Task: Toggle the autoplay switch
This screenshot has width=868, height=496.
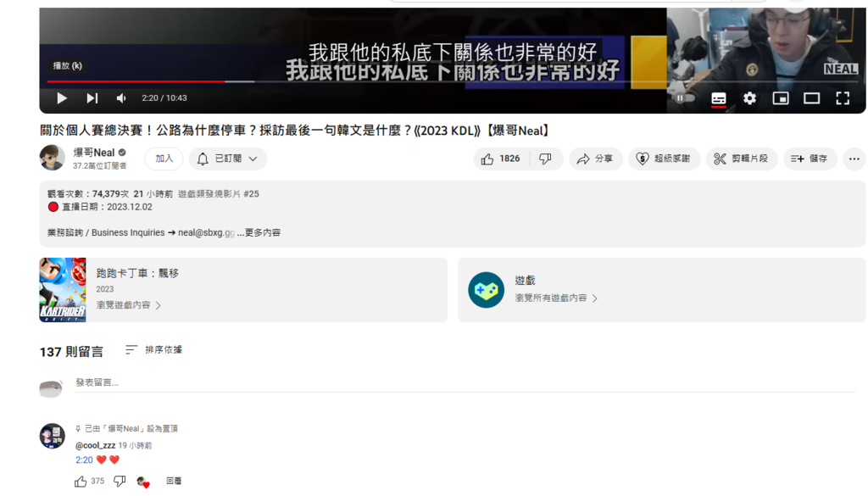Action: click(684, 98)
